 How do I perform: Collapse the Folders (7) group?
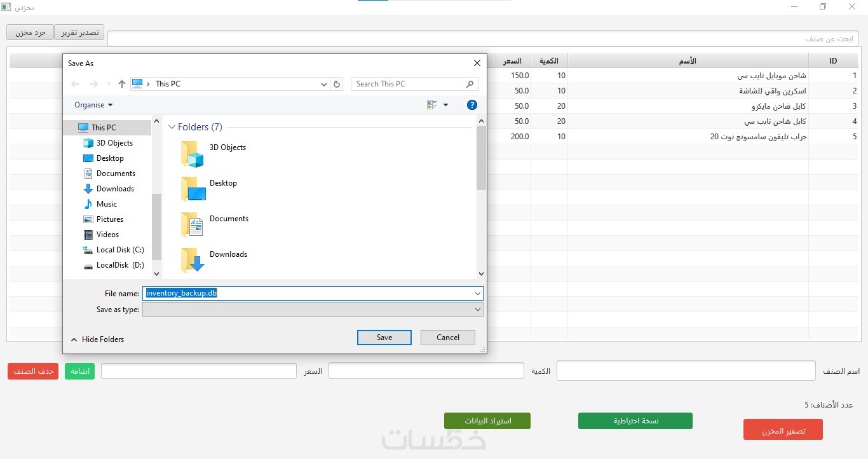coord(172,127)
